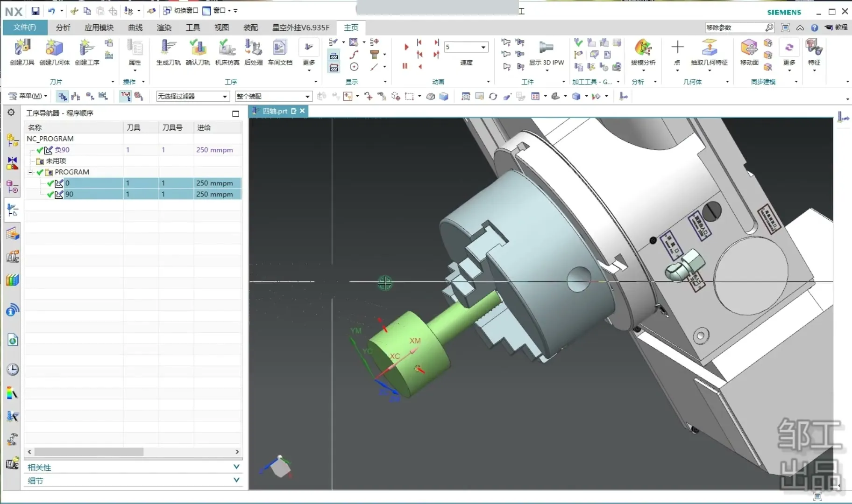Open the animation speed dropdown showing 5
The width and height of the screenshot is (852, 504).
coord(483,47)
